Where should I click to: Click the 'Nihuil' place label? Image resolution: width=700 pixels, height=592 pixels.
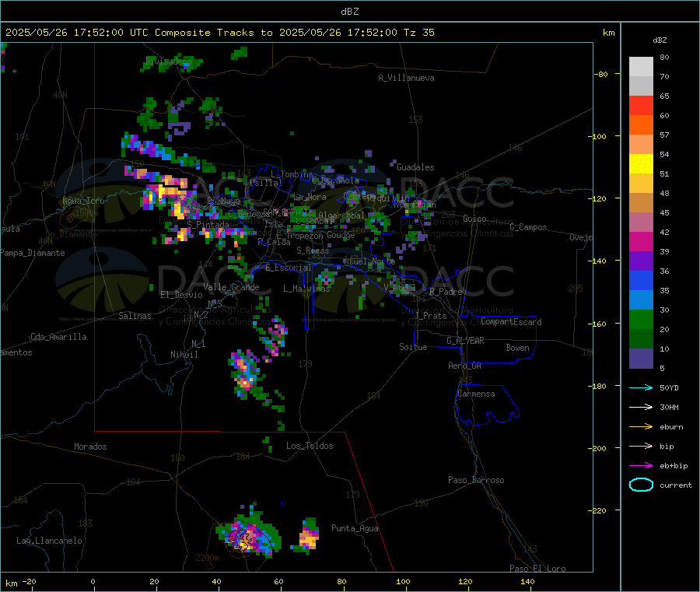pos(184,355)
